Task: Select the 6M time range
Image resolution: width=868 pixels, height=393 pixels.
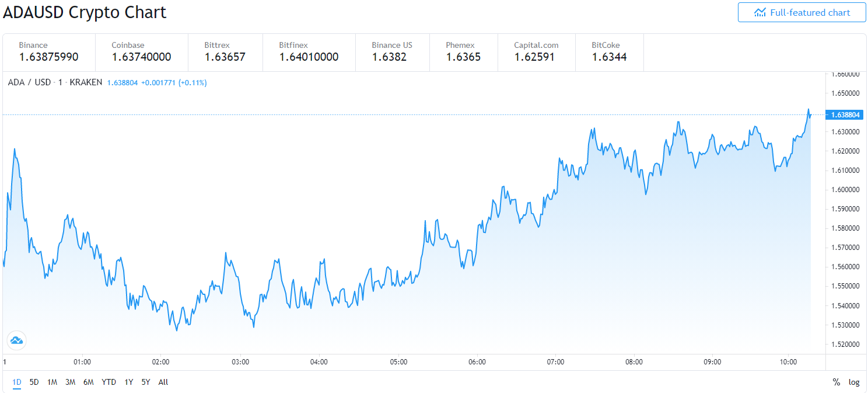Action: [88, 382]
